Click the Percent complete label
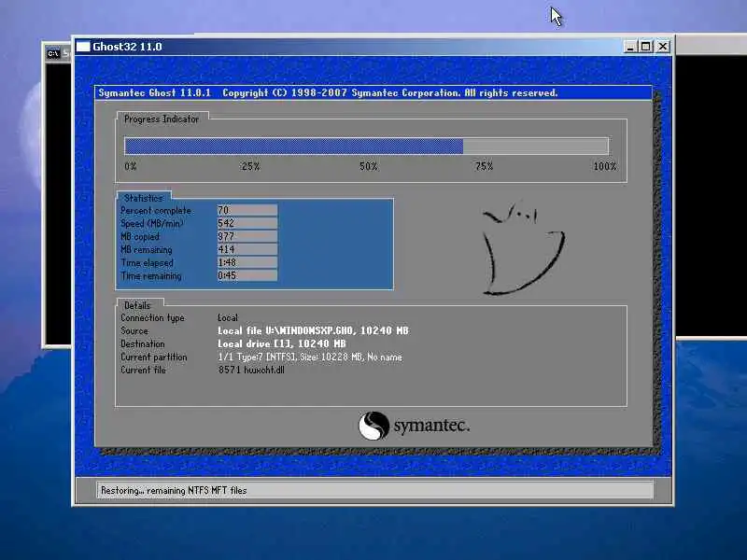This screenshot has width=747, height=560. click(156, 211)
